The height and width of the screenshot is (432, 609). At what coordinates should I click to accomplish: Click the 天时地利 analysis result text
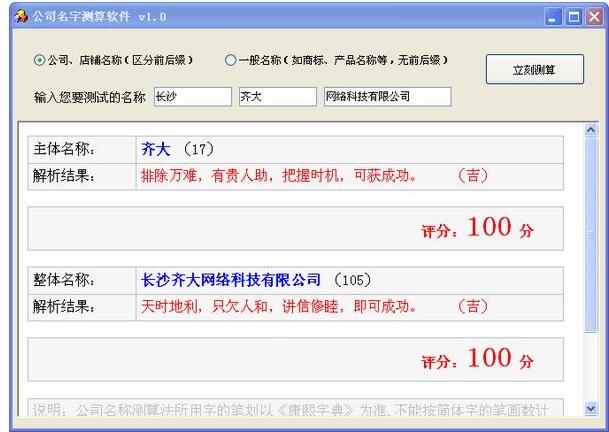tap(278, 307)
